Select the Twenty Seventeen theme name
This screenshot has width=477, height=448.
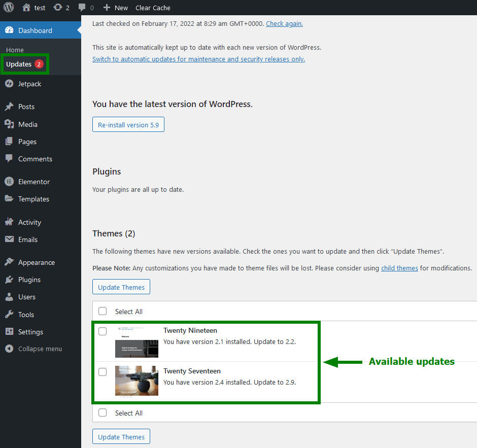(192, 371)
